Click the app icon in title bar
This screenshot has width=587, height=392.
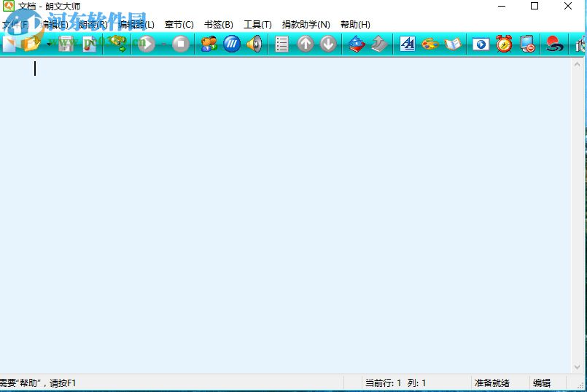pos(8,6)
